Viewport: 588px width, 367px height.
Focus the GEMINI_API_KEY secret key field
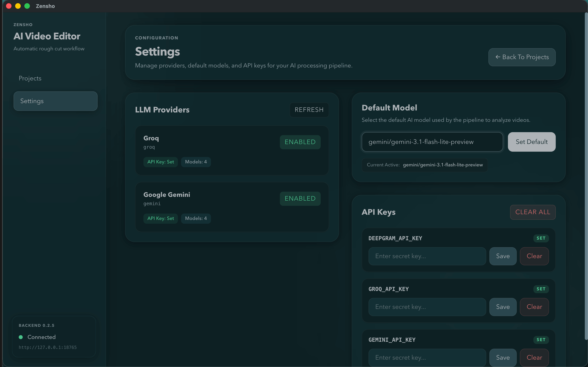pos(427,357)
